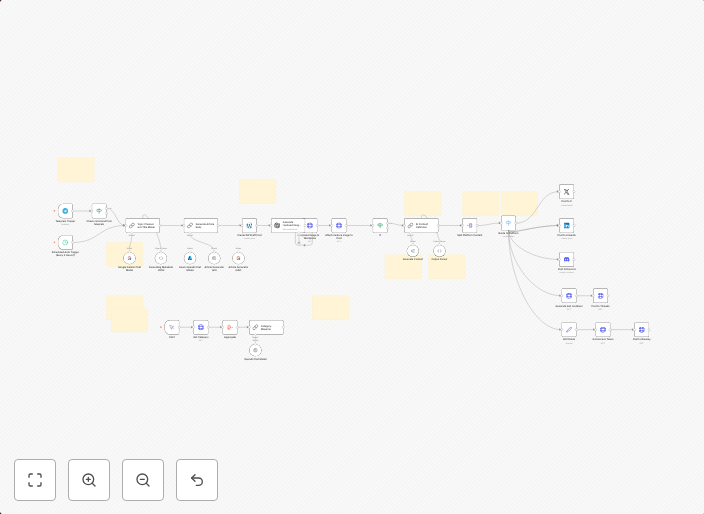Click the X (Twitter) post node
Viewport: 704px width, 514px height.
click(566, 192)
